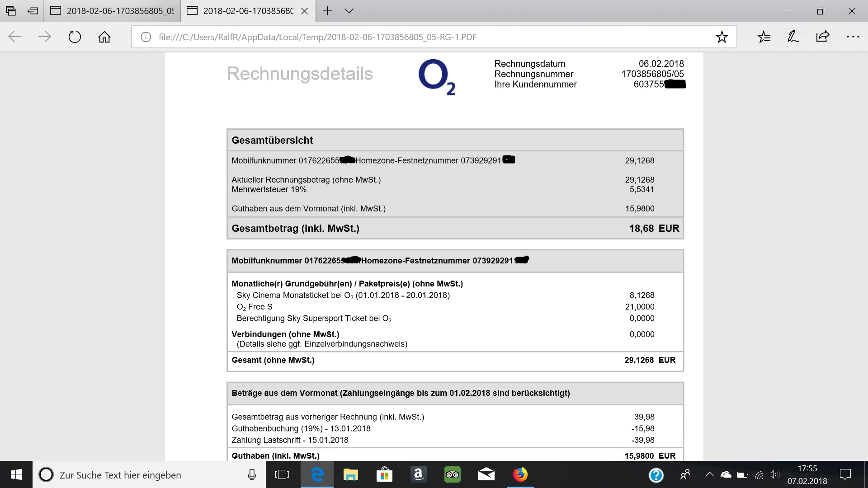Click the Back arrow button
Image resolution: width=868 pixels, height=488 pixels.
click(x=15, y=37)
